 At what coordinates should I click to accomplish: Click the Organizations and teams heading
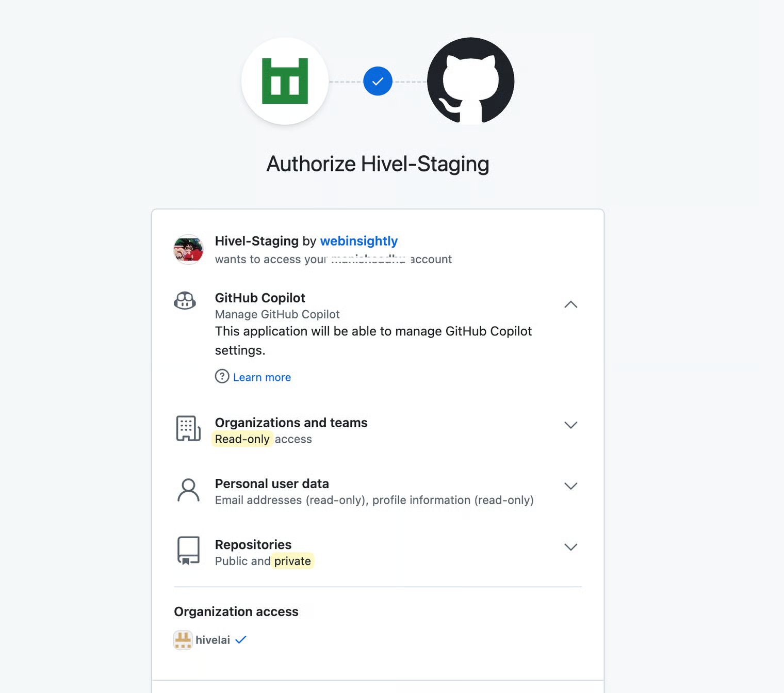coord(291,423)
